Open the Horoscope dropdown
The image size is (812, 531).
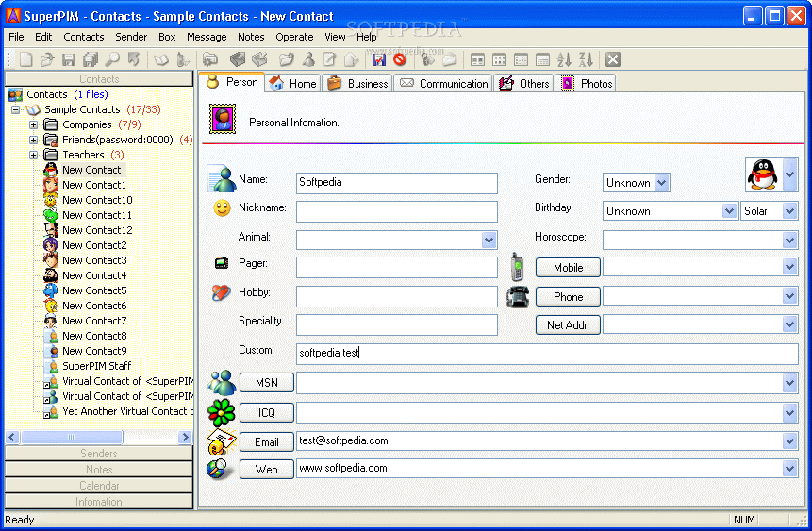click(x=789, y=240)
